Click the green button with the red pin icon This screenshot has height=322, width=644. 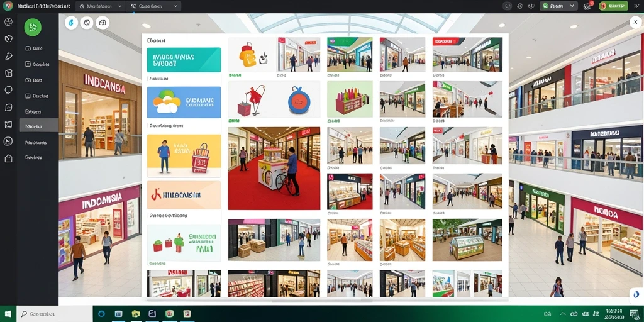(x=613, y=6)
